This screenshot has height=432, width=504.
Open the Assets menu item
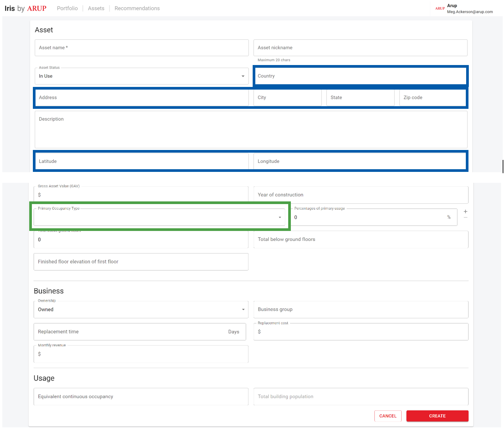(96, 8)
